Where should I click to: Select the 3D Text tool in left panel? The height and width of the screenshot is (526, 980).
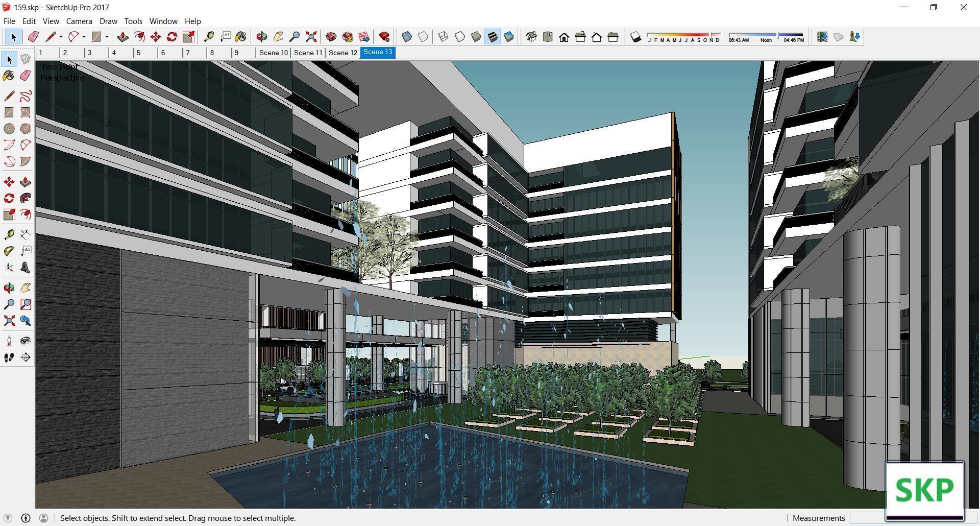(26, 268)
